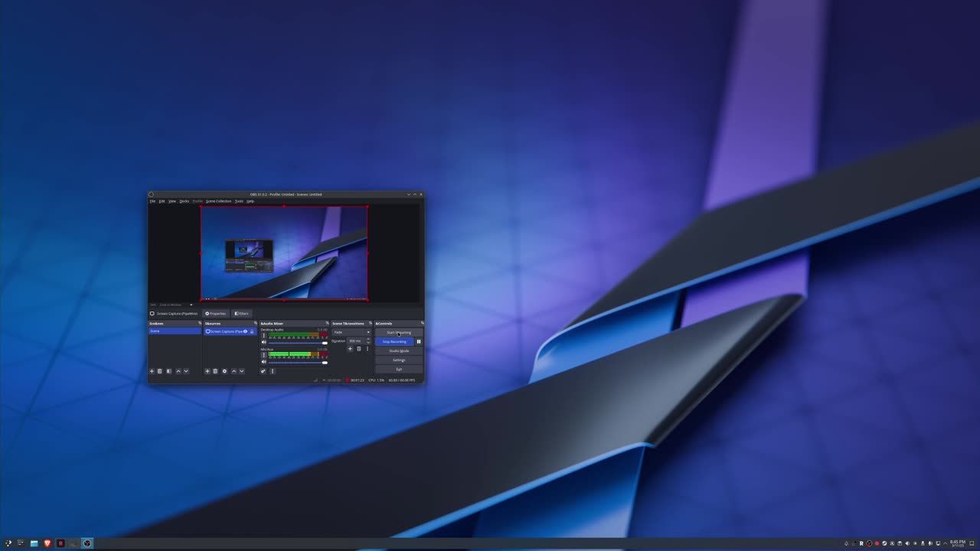Remove scene transition with trash icon

(358, 349)
